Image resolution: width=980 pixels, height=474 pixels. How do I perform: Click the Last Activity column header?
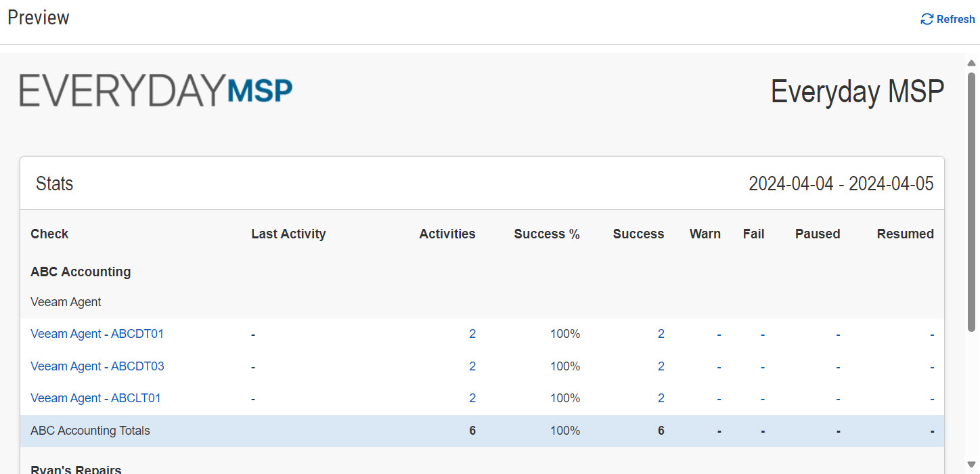tap(288, 234)
